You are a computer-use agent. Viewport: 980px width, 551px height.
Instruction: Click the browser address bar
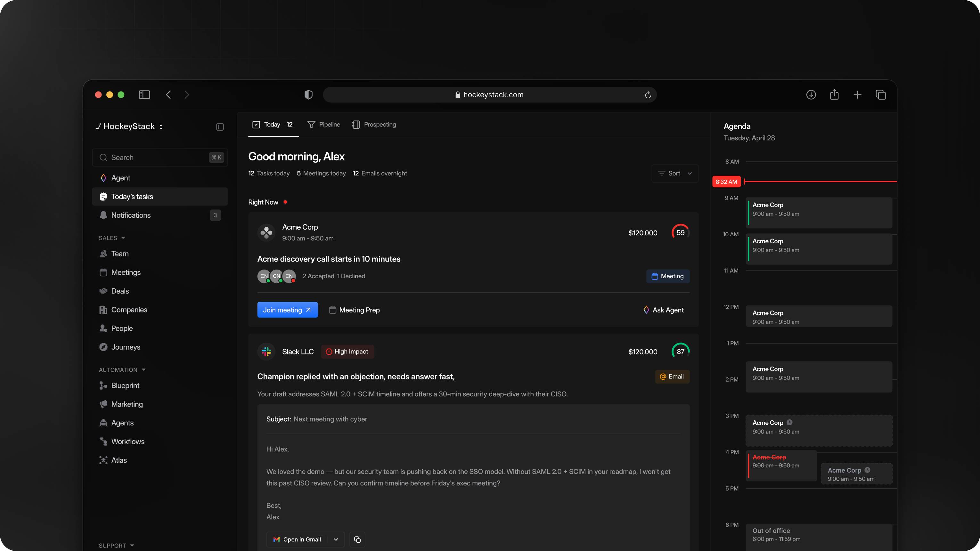click(490, 95)
